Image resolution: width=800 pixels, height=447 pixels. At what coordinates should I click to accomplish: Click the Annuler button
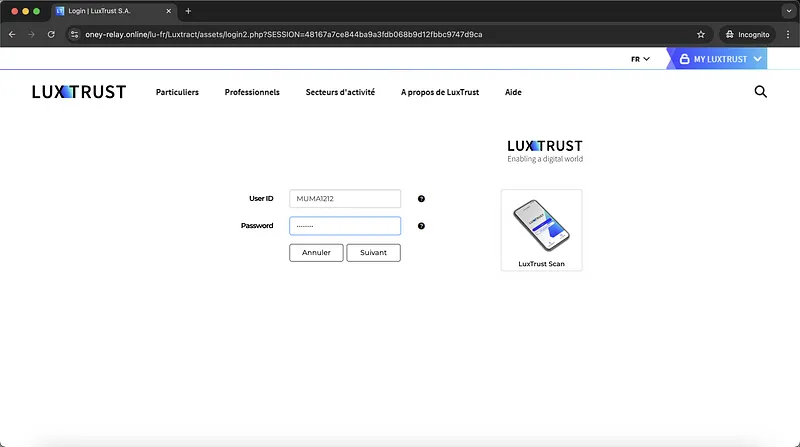point(316,253)
